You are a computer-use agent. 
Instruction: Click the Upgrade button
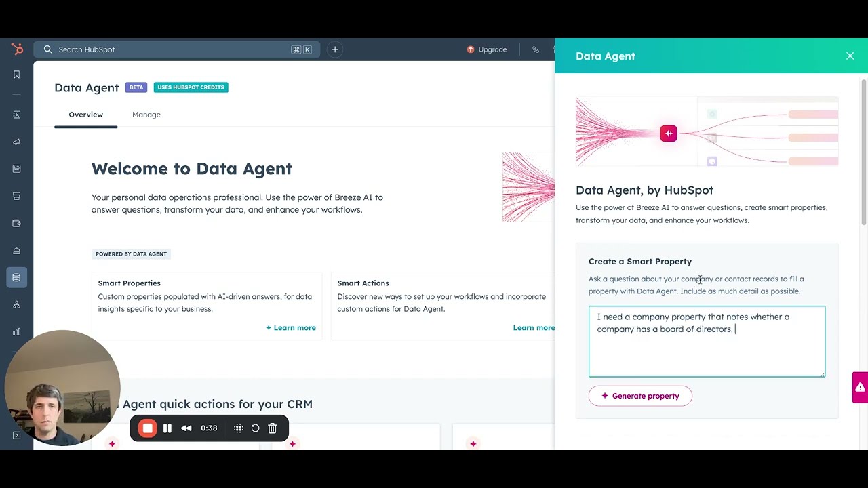(x=487, y=49)
